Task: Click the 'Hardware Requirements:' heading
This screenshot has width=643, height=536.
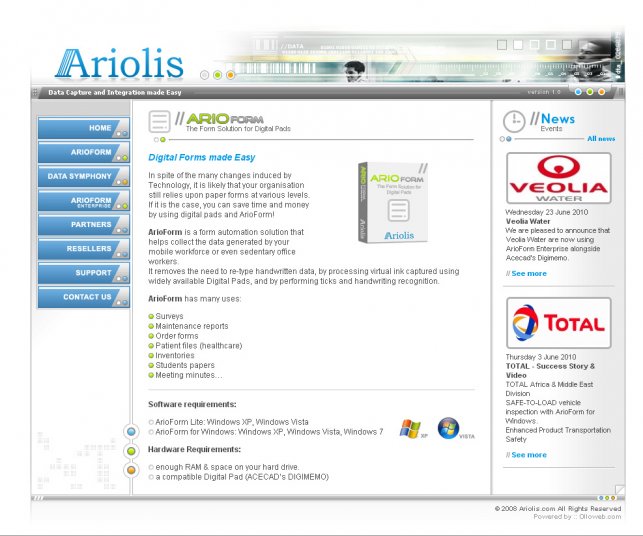Action: tap(194, 449)
